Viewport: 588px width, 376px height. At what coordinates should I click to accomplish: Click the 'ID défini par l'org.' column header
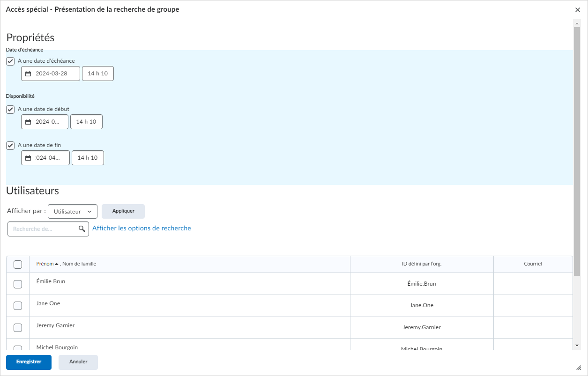[x=422, y=264]
